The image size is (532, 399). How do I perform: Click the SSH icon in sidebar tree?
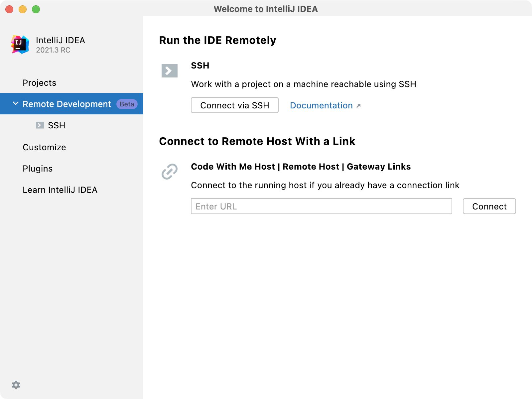[40, 125]
